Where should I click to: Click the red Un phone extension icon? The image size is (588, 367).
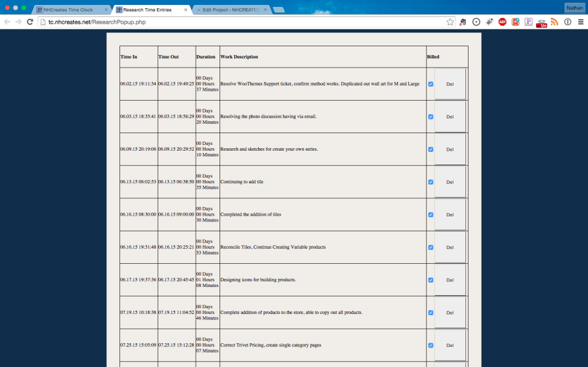(x=542, y=23)
